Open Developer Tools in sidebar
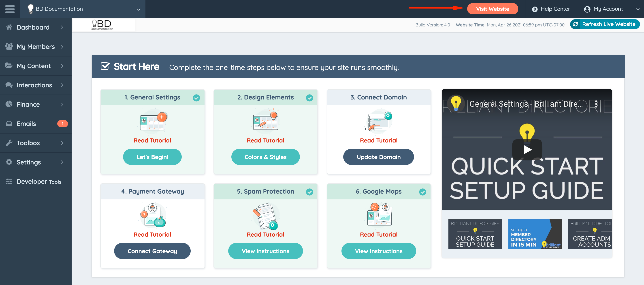The height and width of the screenshot is (285, 644). (x=39, y=181)
